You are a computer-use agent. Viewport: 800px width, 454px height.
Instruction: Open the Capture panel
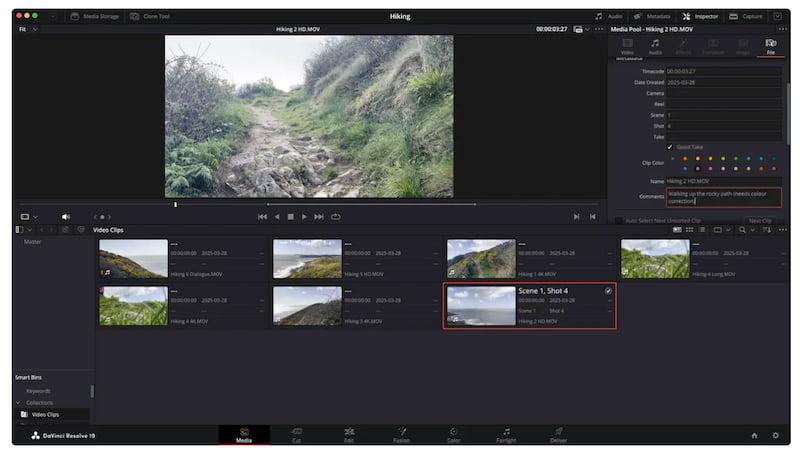(x=745, y=16)
